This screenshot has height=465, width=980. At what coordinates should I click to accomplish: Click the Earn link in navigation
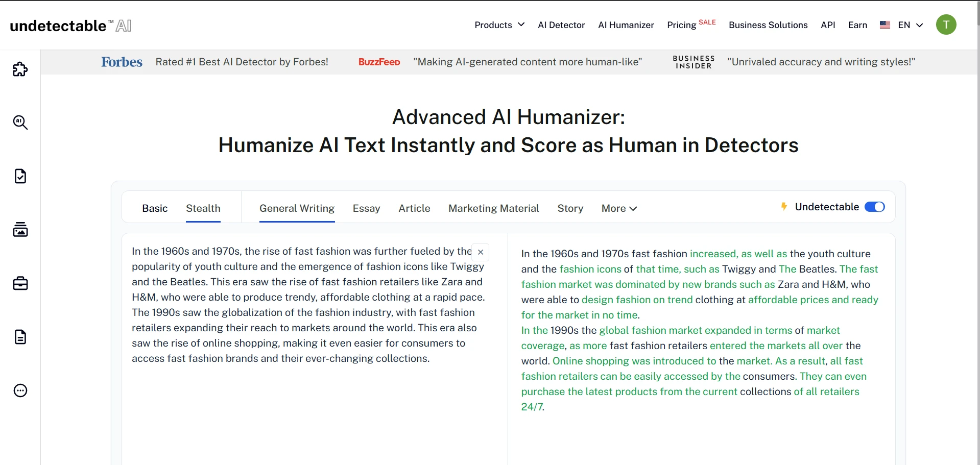click(x=857, y=25)
